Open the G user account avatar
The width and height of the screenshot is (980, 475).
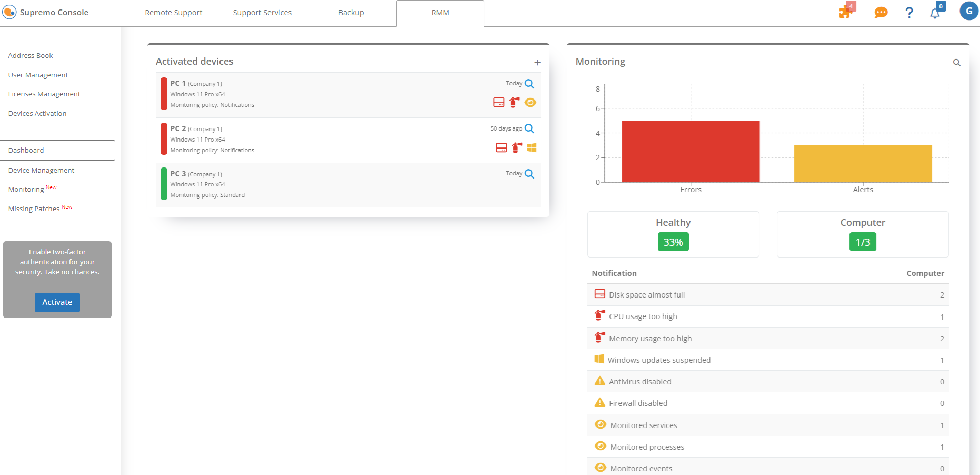click(969, 11)
